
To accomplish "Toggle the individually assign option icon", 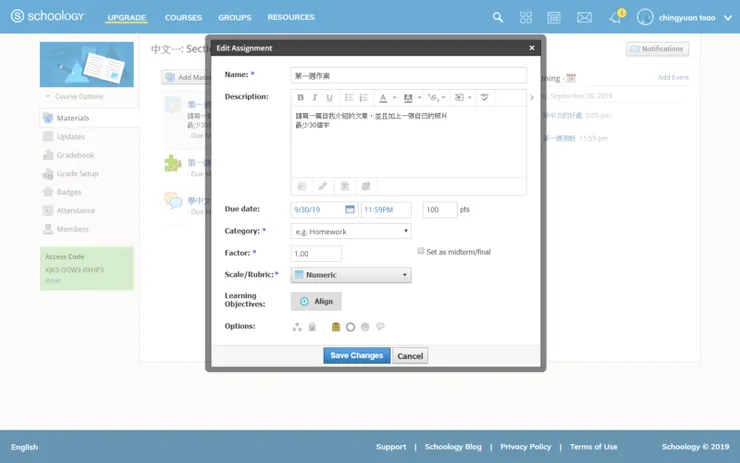I will [297, 327].
